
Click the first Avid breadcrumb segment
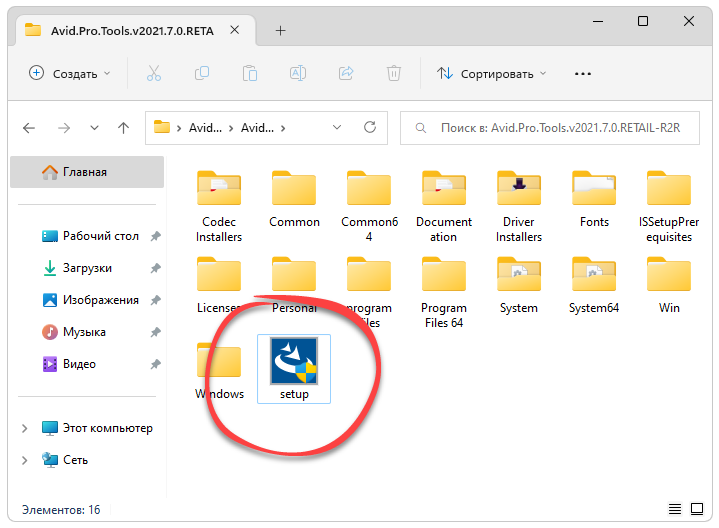[x=205, y=128]
